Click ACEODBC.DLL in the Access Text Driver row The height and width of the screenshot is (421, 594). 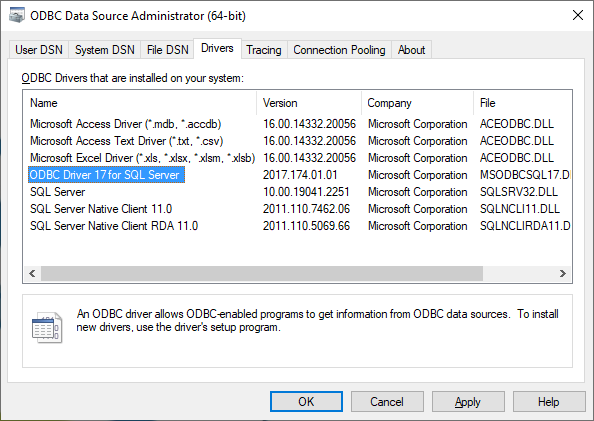[517, 141]
